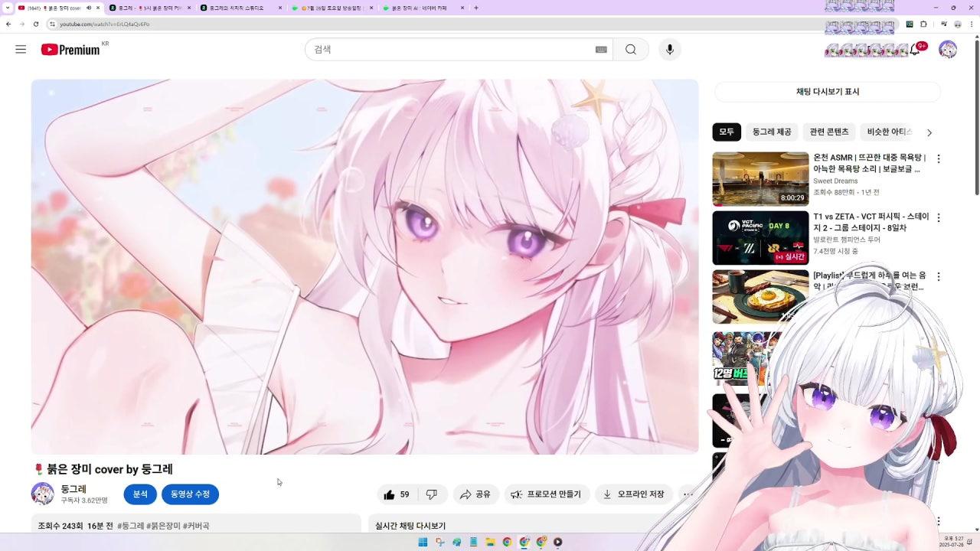
Task: Click the 공유 share button
Action: [x=475, y=494]
